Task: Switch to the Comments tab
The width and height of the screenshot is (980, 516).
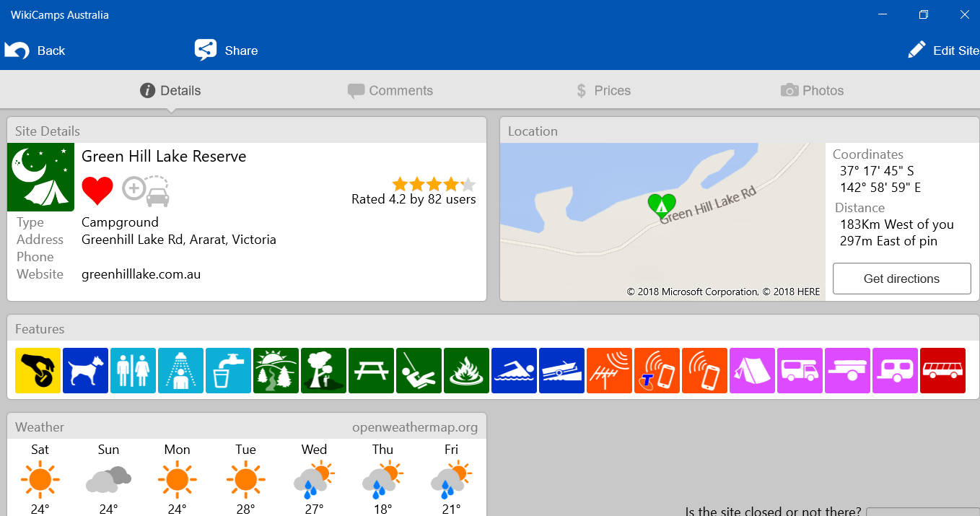Action: point(390,91)
